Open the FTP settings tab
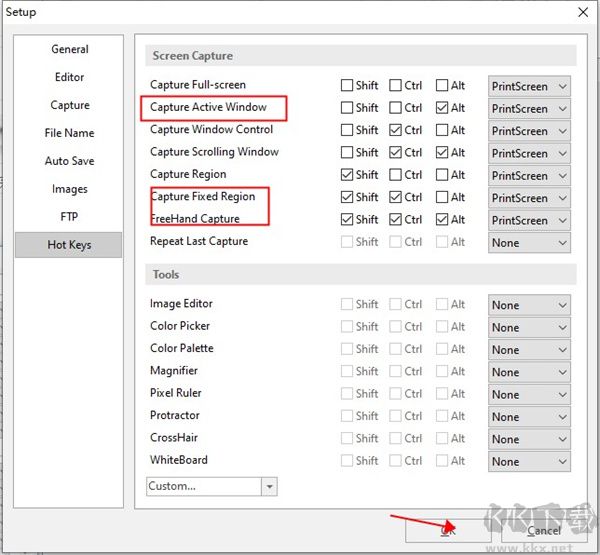Screen dimensions: 600x555 coord(69,217)
